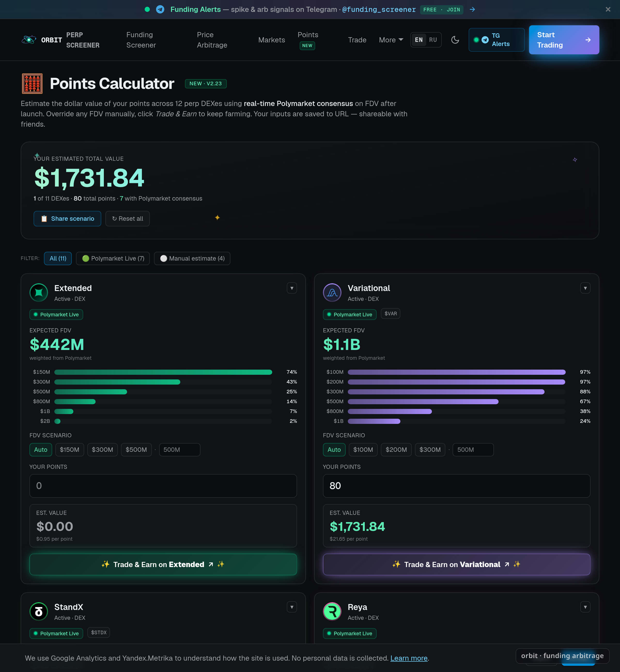Screen dimensions: 620x672
Task: Select $500M FDV scenario for Extended
Action: (x=136, y=449)
